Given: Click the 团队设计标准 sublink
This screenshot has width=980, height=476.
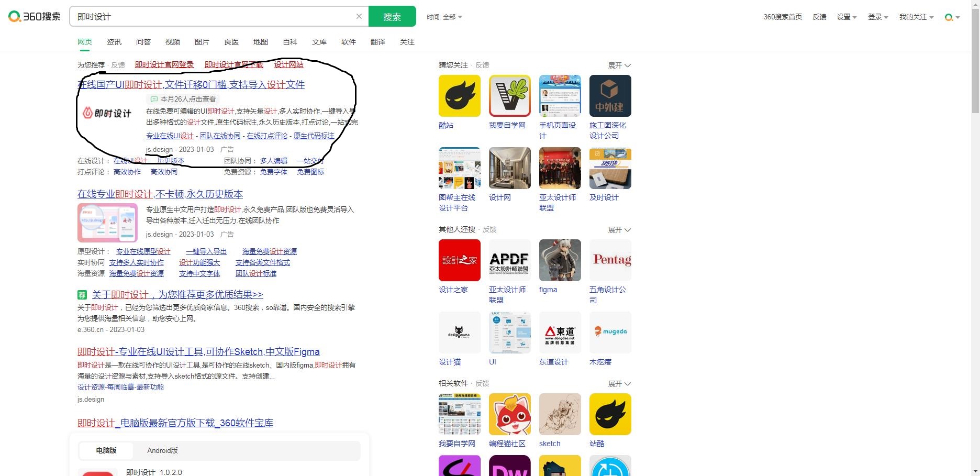Looking at the screenshot, I should tap(256, 273).
